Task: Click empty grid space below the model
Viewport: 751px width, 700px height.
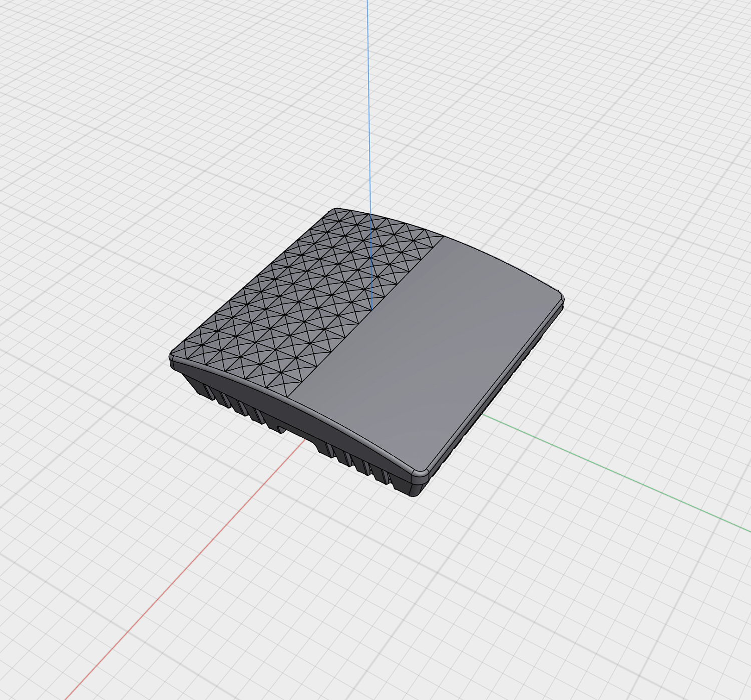Action: (x=401, y=600)
